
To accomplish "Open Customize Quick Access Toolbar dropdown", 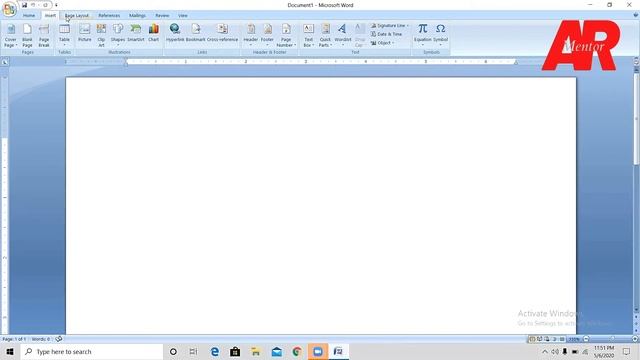I will click(x=56, y=5).
